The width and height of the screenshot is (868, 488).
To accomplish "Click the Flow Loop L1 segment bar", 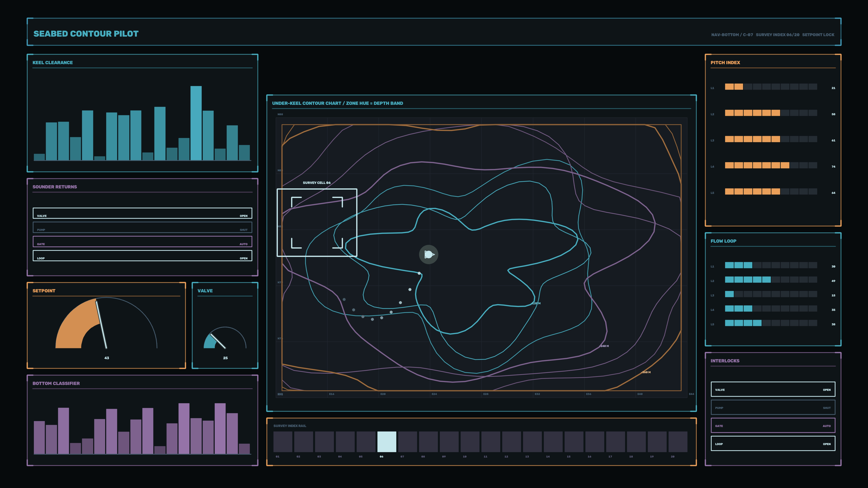I will (x=771, y=265).
